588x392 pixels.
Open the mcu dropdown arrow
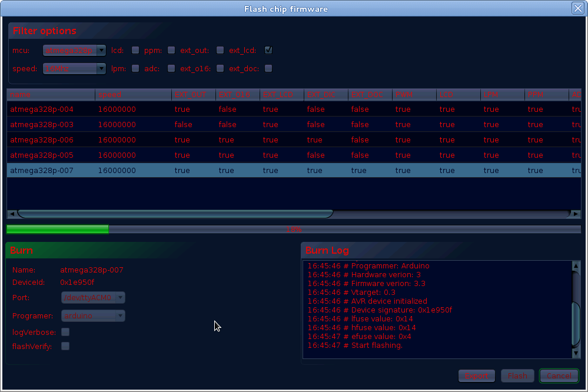101,50
